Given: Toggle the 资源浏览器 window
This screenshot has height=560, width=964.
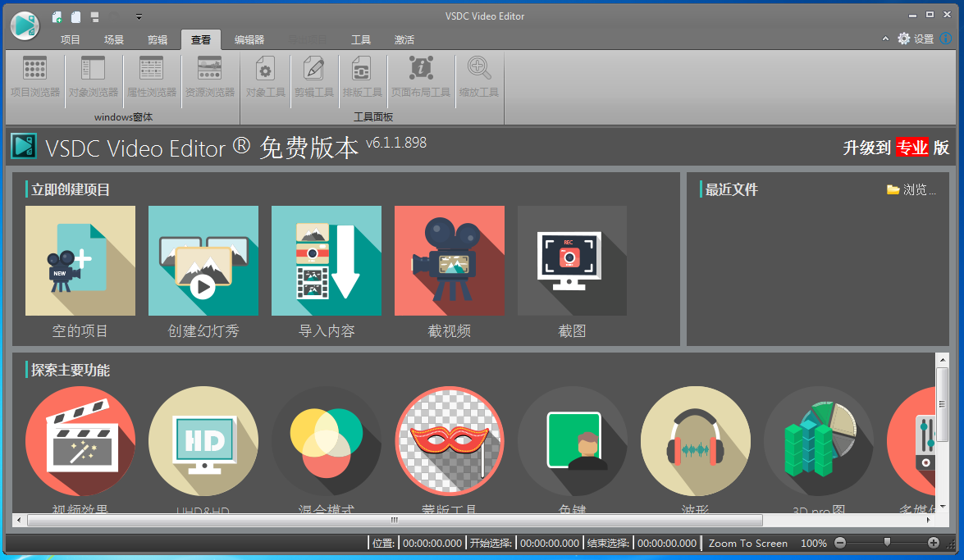Looking at the screenshot, I should 210,77.
